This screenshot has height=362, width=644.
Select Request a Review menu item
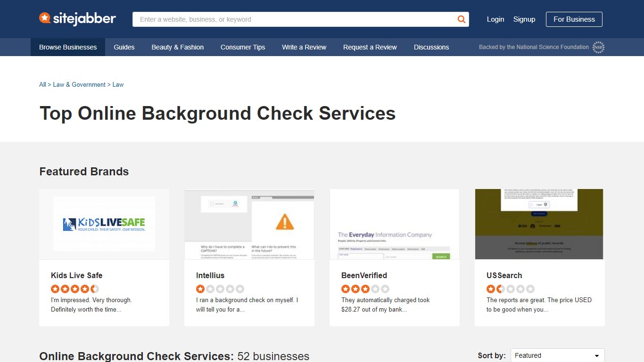[x=370, y=47]
